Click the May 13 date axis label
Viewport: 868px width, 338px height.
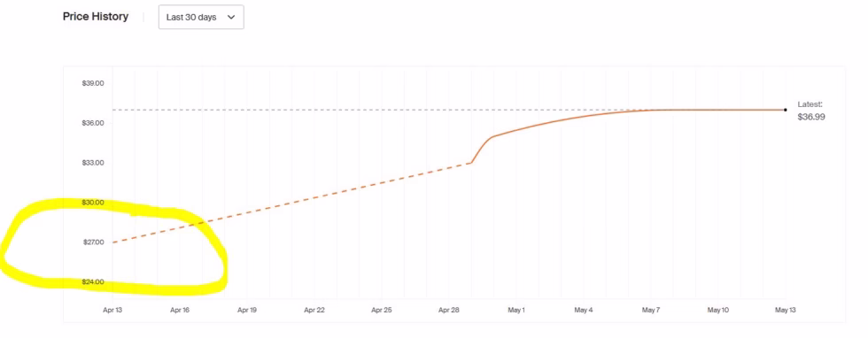point(785,311)
